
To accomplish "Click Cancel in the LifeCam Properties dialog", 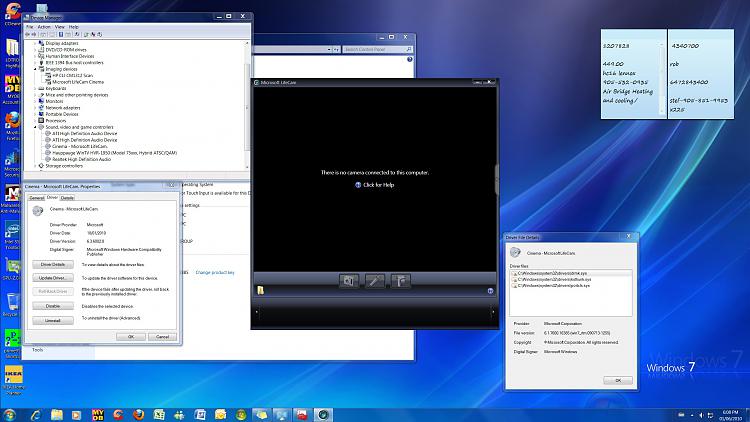I will 162,337.
